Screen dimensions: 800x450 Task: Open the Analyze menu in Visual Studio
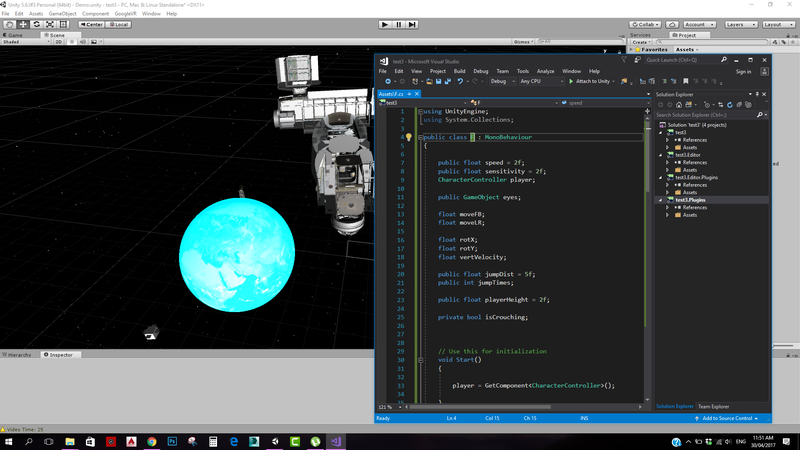545,71
